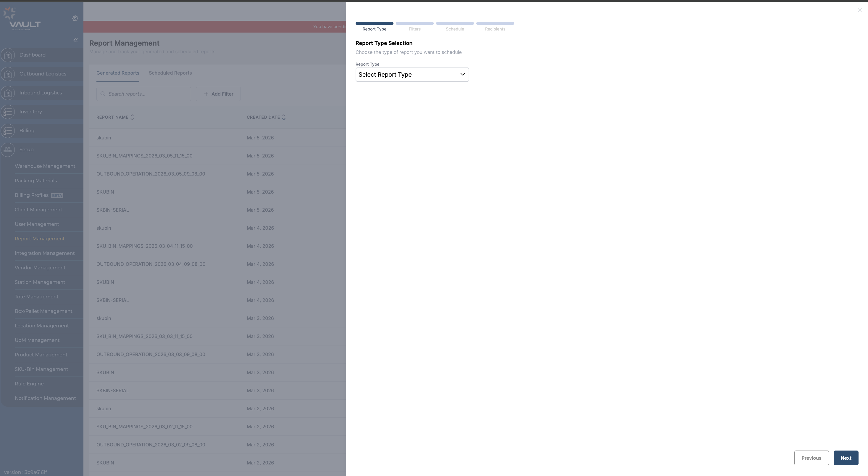Collapse sidebar with double chevron icon
The height and width of the screenshot is (476, 868).
[75, 41]
